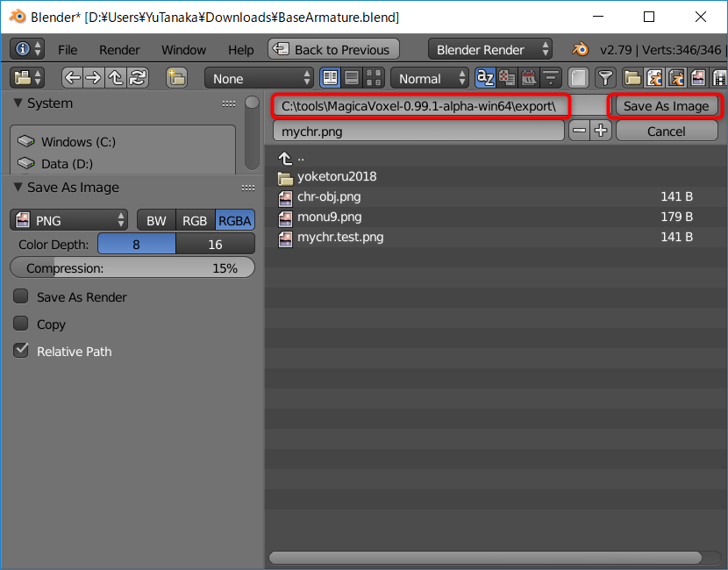This screenshot has width=728, height=570.
Task: Click the Save As Image button
Action: click(x=666, y=106)
